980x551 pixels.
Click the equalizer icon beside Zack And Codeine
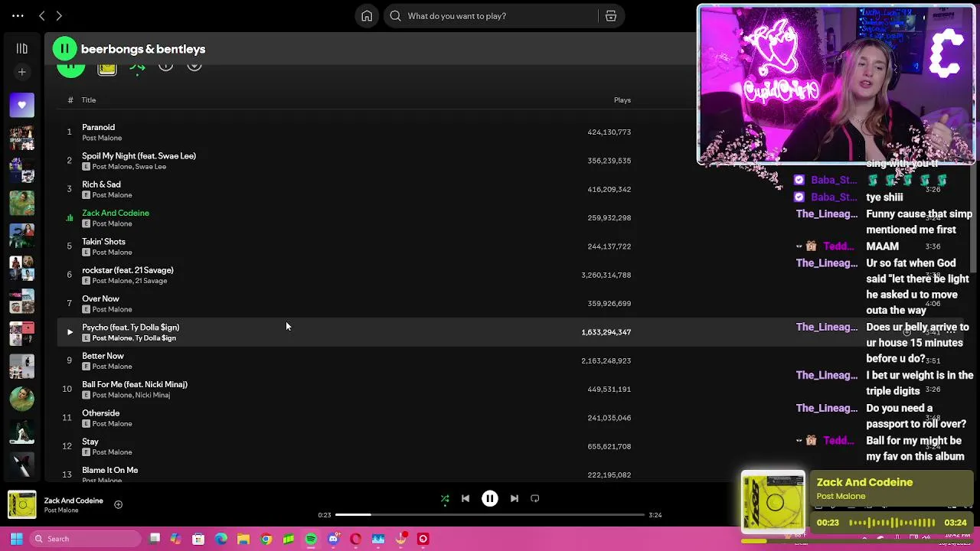pos(70,218)
